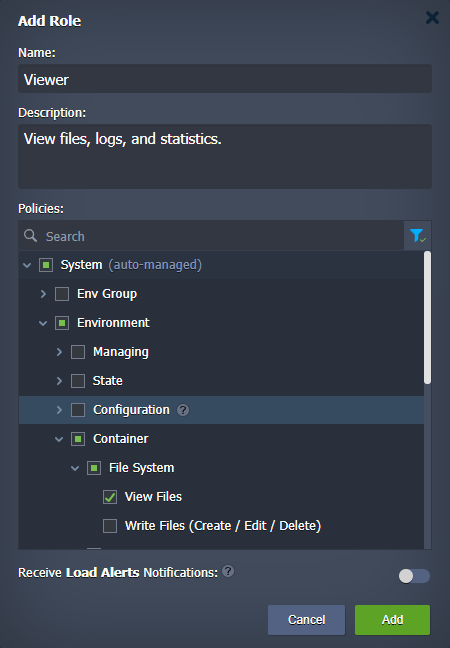Screen dimensions: 450x648
Task: Check the Write Files checkbox
Action: (x=110, y=526)
